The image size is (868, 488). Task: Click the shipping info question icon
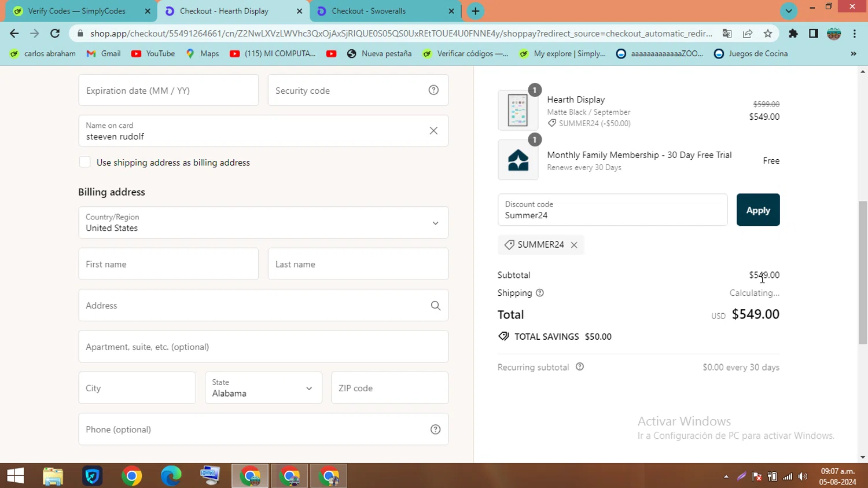point(540,293)
